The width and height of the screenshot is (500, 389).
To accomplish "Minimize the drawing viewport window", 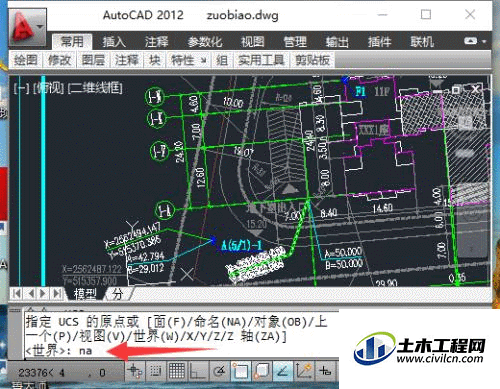I will point(438,90).
